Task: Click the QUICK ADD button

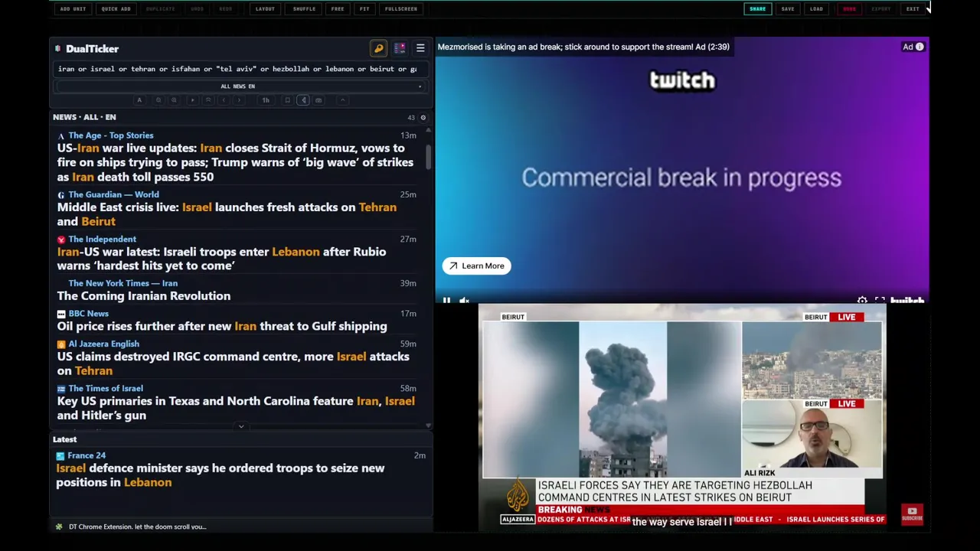Action: 116,9
